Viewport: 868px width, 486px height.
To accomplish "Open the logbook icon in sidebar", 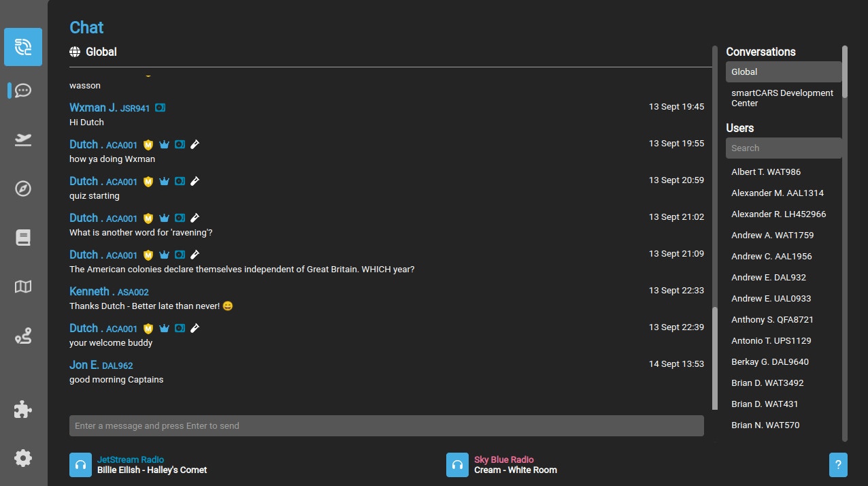I will [23, 238].
